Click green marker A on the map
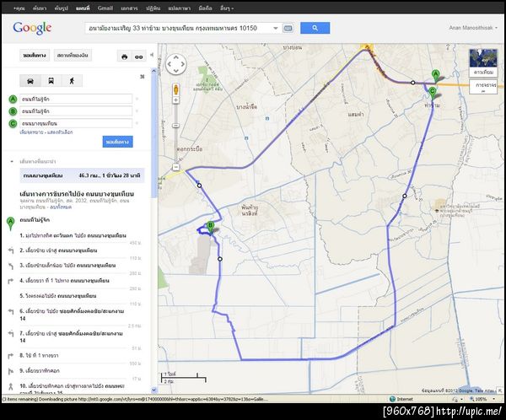 436,76
